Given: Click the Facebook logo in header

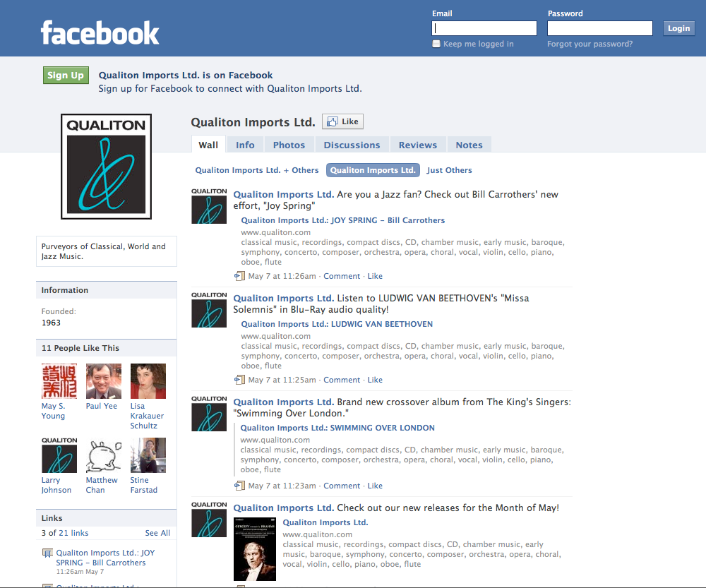Looking at the screenshot, I should [100, 32].
